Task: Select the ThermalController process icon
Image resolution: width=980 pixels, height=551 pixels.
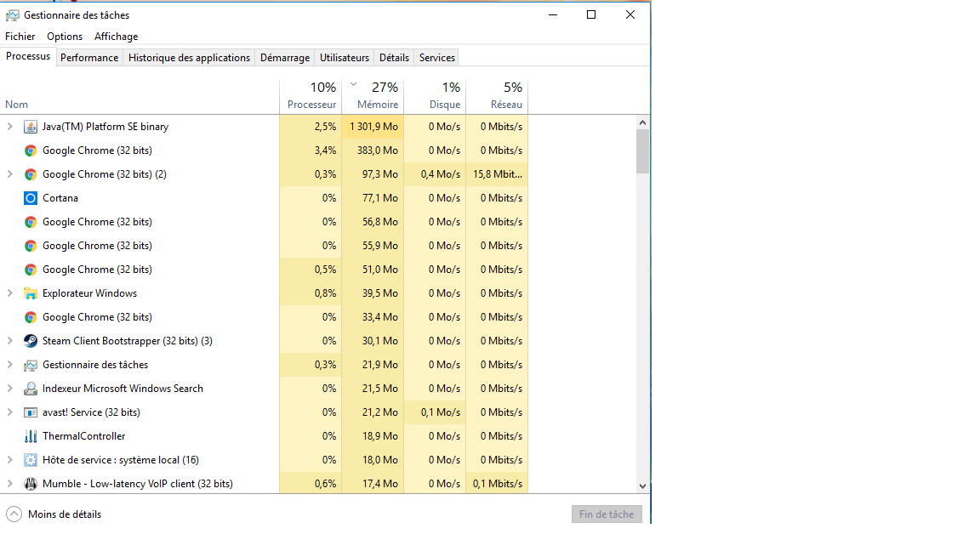Action: (30, 436)
